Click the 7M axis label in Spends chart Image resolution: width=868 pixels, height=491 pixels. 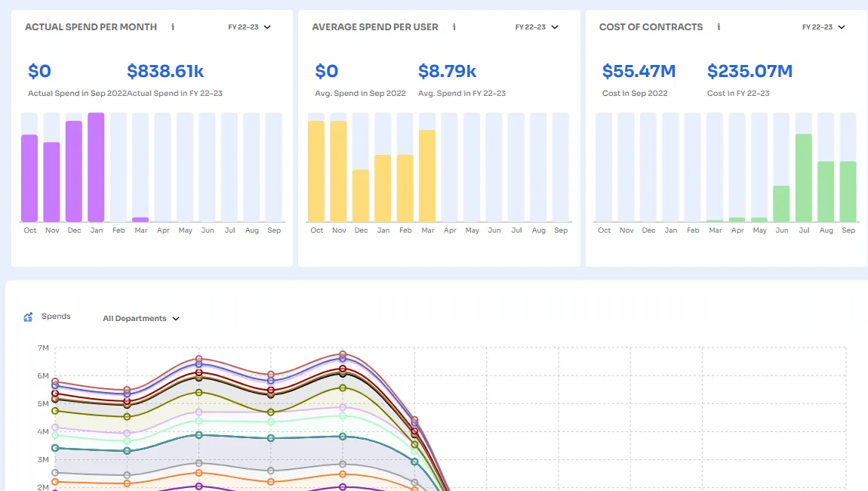(43, 348)
